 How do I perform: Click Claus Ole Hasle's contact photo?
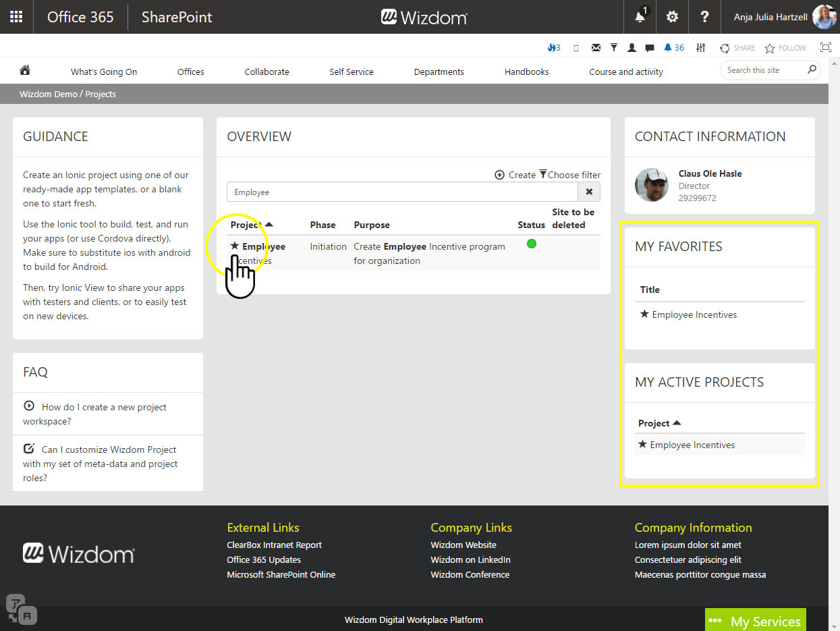pos(652,185)
